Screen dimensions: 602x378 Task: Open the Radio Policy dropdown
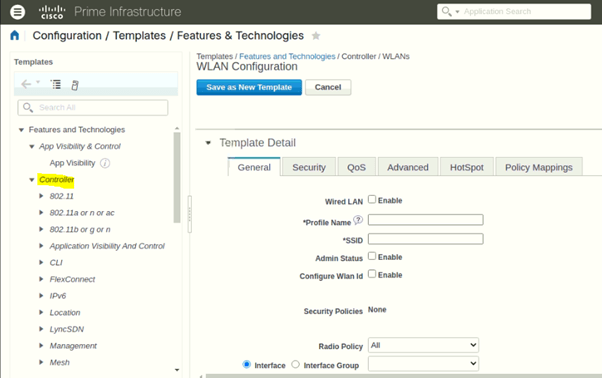click(423, 345)
